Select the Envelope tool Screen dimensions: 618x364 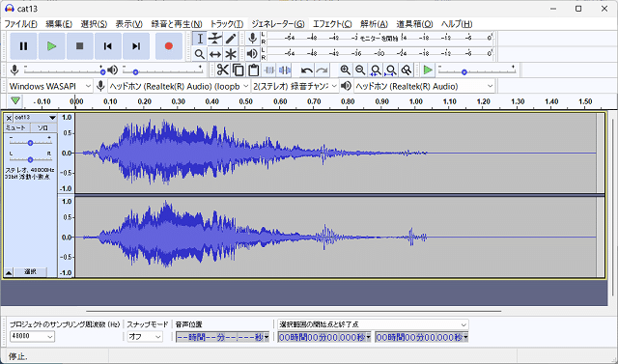pyautogui.click(x=215, y=39)
